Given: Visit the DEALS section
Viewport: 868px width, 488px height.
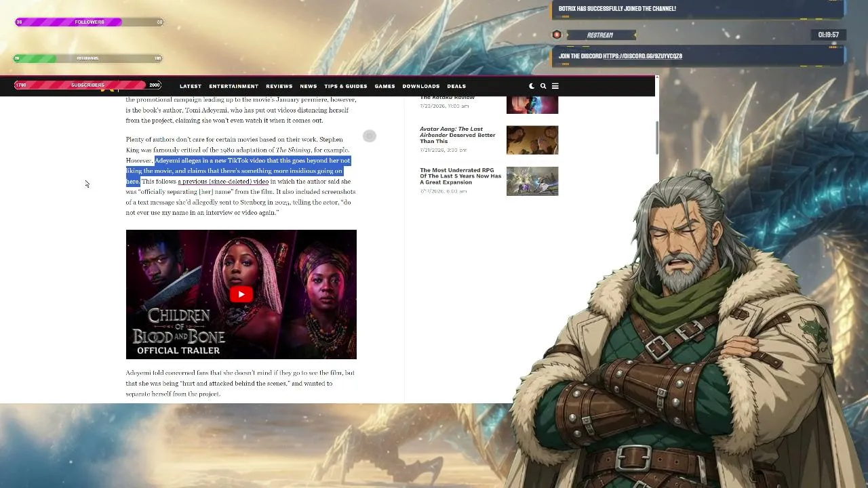Looking at the screenshot, I should [456, 86].
